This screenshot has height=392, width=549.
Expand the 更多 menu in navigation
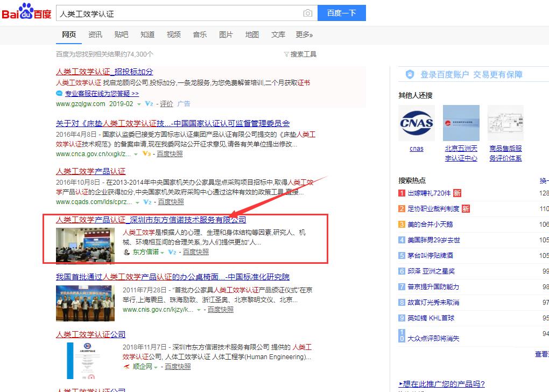tap(304, 34)
